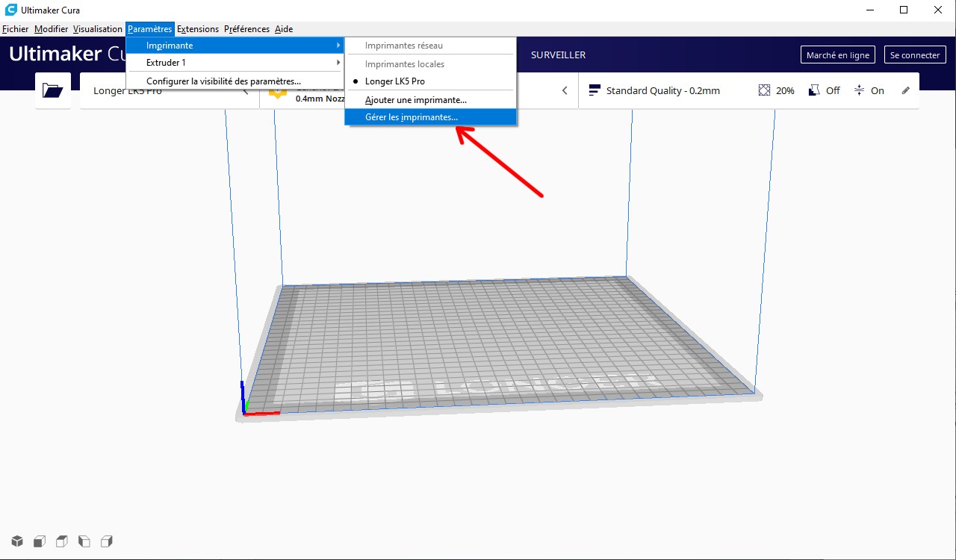Switch to right side view icon
This screenshot has width=956, height=560.
tap(107, 541)
